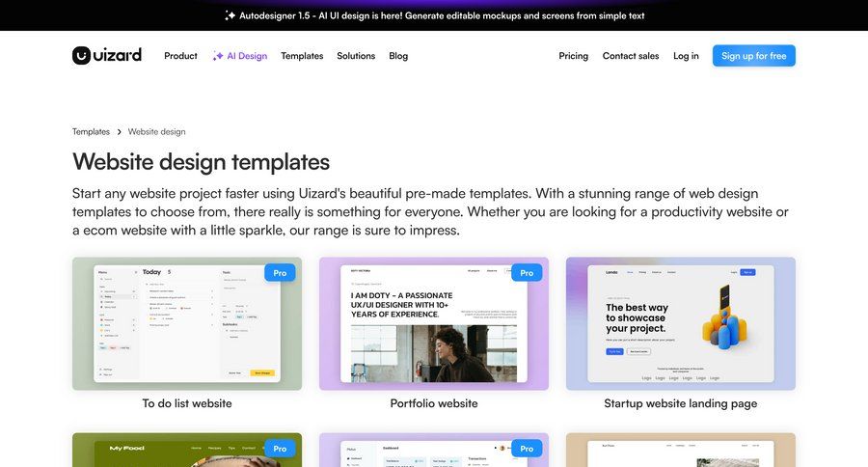868x467 pixels.
Task: Open the Portfolio website template thumbnail
Action: tap(434, 323)
